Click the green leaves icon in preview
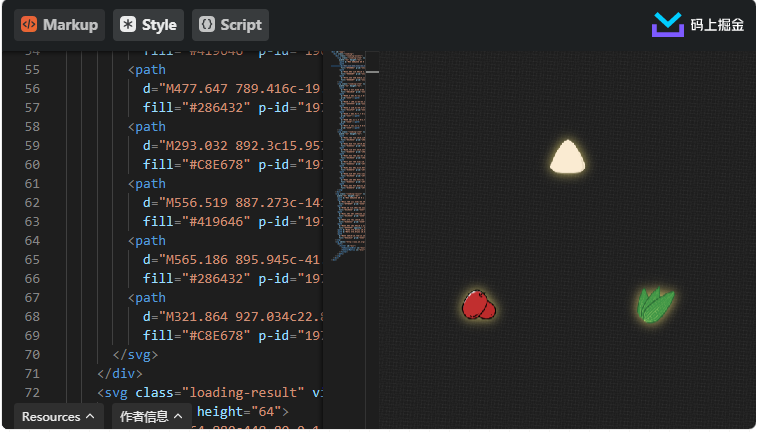Viewport: 757px width, 432px height. click(x=655, y=305)
